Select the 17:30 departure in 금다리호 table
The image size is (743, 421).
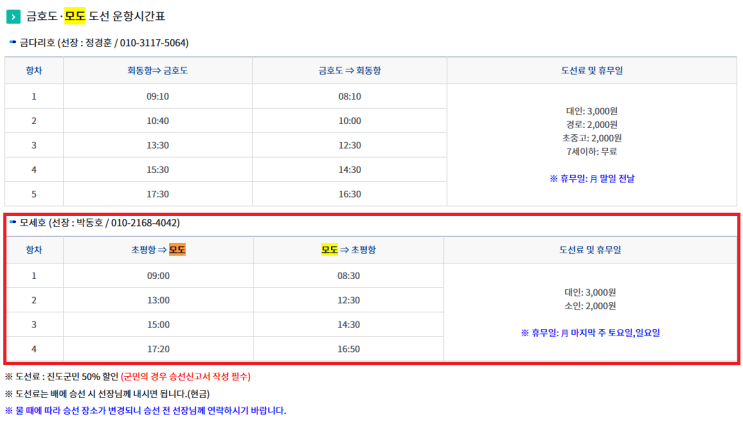[x=157, y=194]
